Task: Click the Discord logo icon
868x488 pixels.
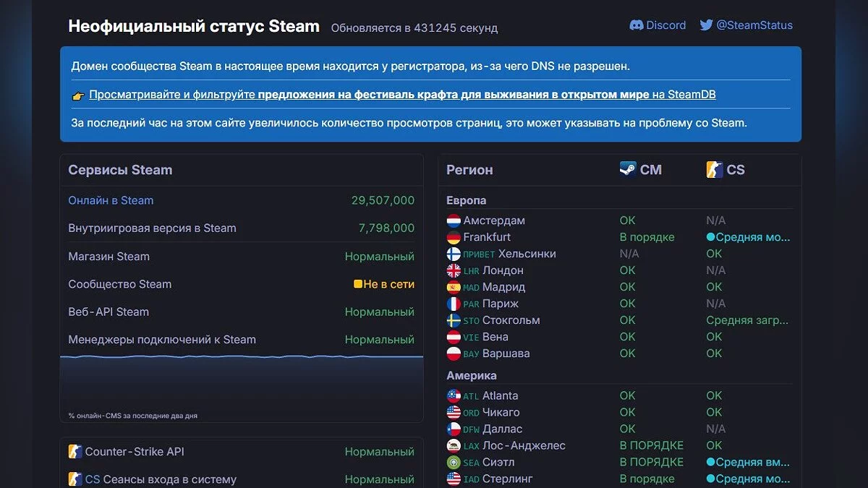Action: [x=637, y=25]
